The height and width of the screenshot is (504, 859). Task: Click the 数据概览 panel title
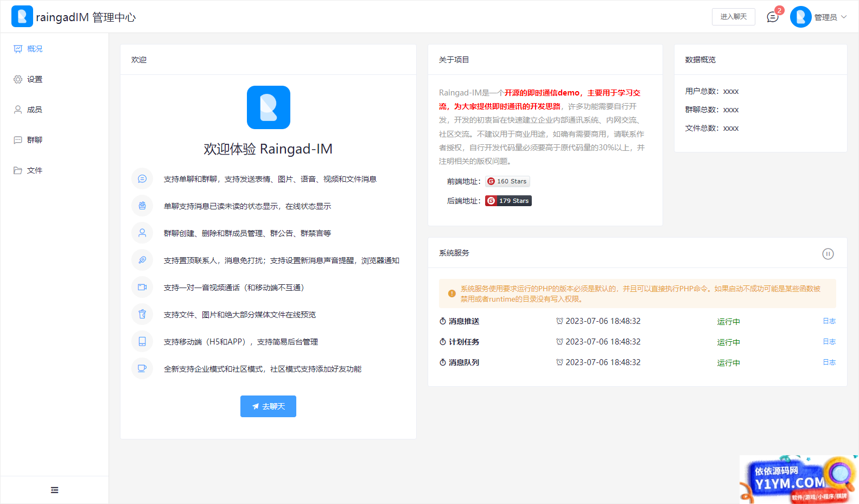tap(701, 60)
